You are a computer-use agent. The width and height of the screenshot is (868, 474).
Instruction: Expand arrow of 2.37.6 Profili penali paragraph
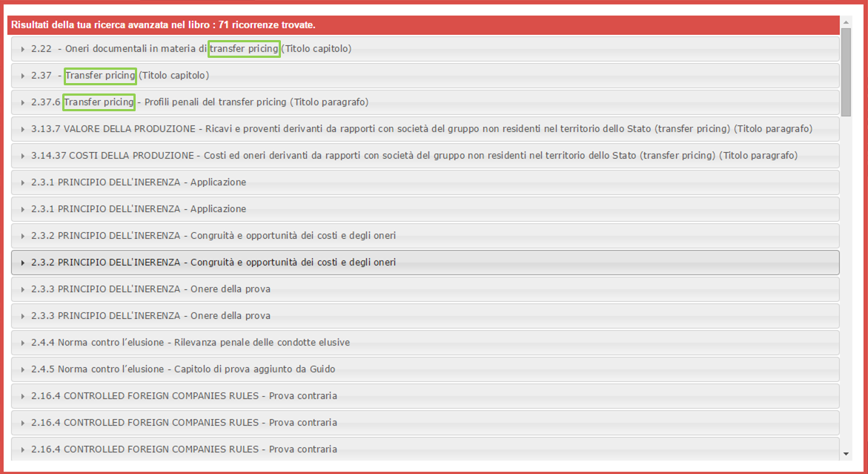pyautogui.click(x=23, y=102)
